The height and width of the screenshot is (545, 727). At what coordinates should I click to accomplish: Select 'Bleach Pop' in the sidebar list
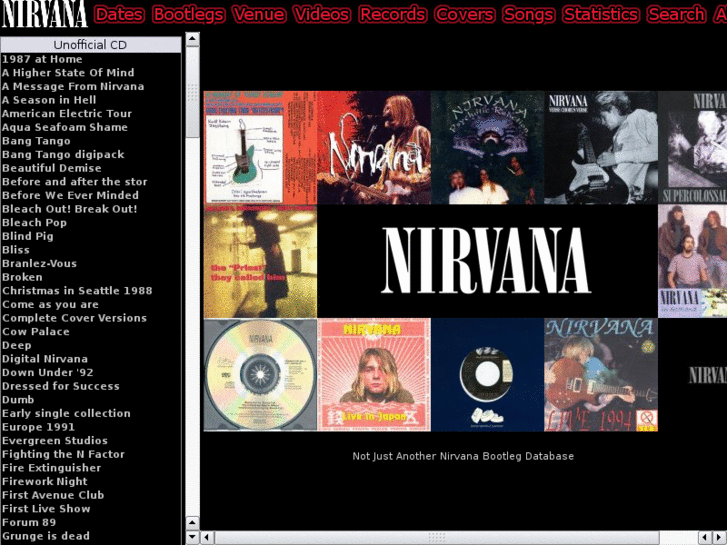[x=34, y=222]
